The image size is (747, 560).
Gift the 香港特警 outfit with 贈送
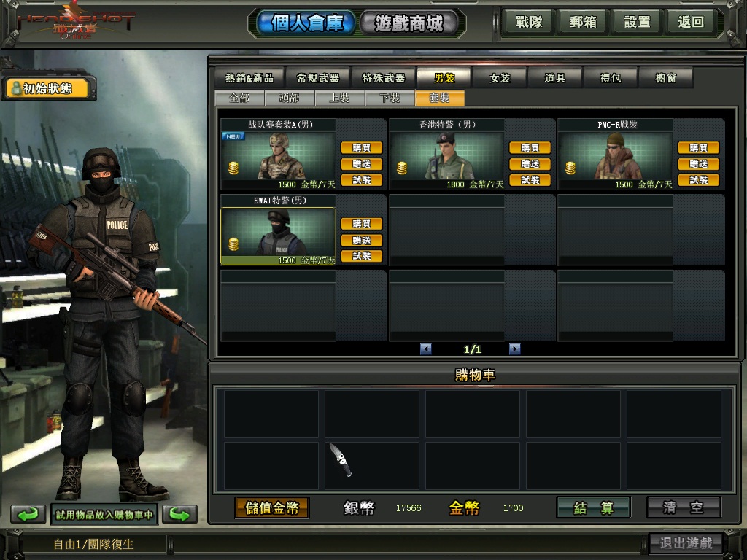pyautogui.click(x=530, y=164)
